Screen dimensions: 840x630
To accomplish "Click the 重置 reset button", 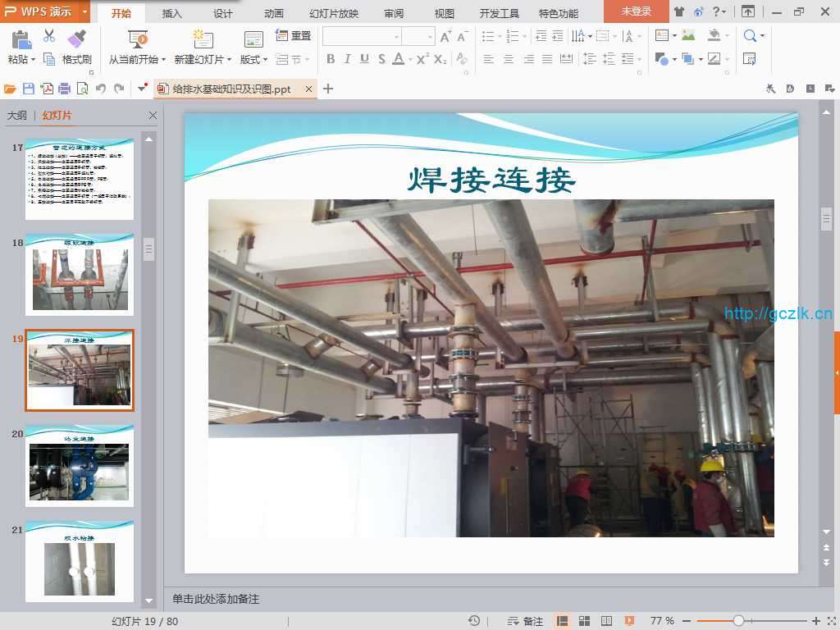I will pyautogui.click(x=294, y=36).
